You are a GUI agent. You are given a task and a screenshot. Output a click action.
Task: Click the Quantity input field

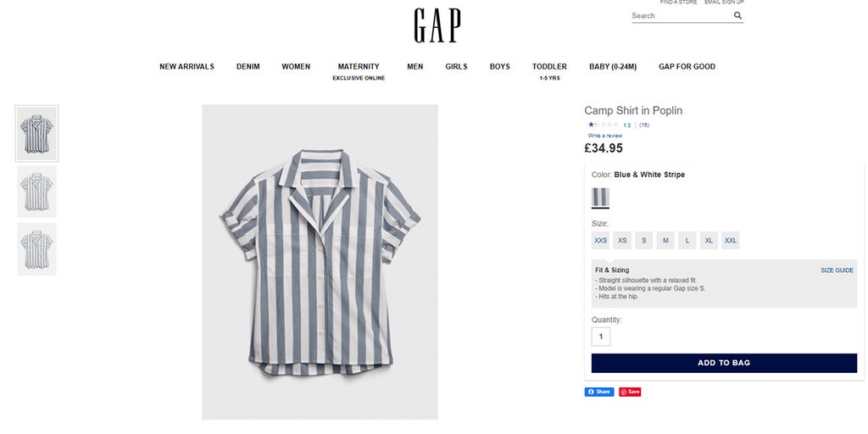click(601, 337)
